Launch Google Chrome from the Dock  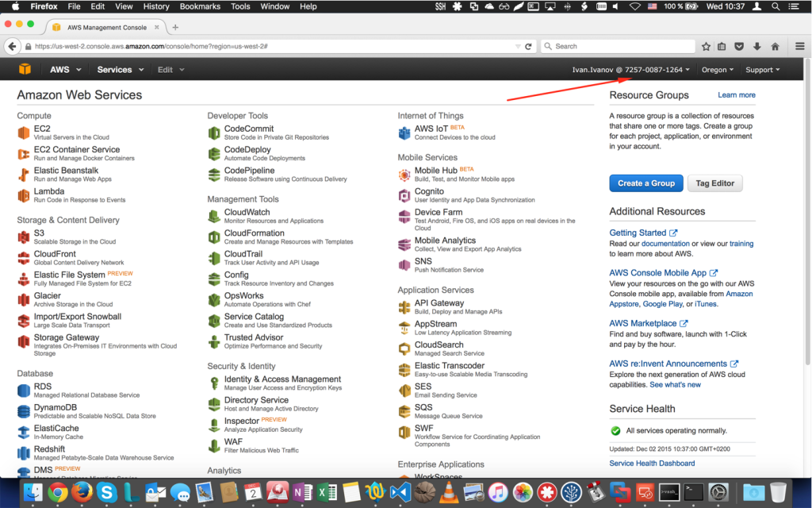pos(58,492)
